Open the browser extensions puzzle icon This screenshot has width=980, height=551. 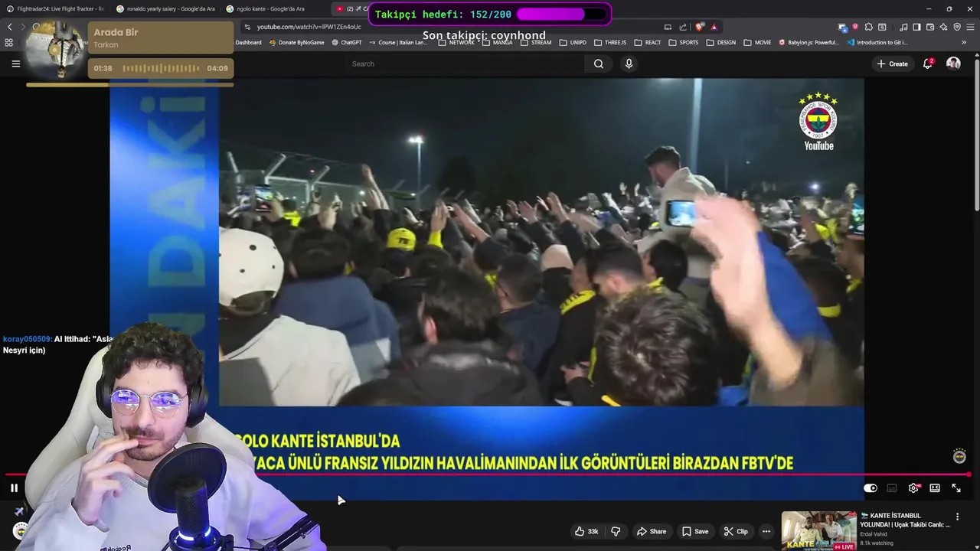[868, 27]
